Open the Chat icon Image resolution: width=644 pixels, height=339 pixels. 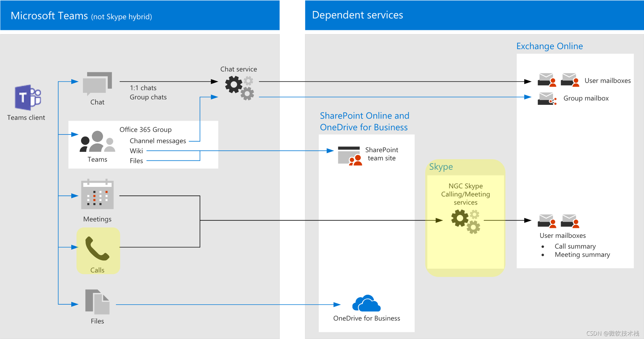97,85
